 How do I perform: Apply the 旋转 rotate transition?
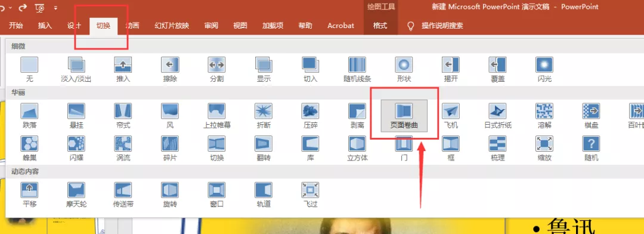point(169,195)
